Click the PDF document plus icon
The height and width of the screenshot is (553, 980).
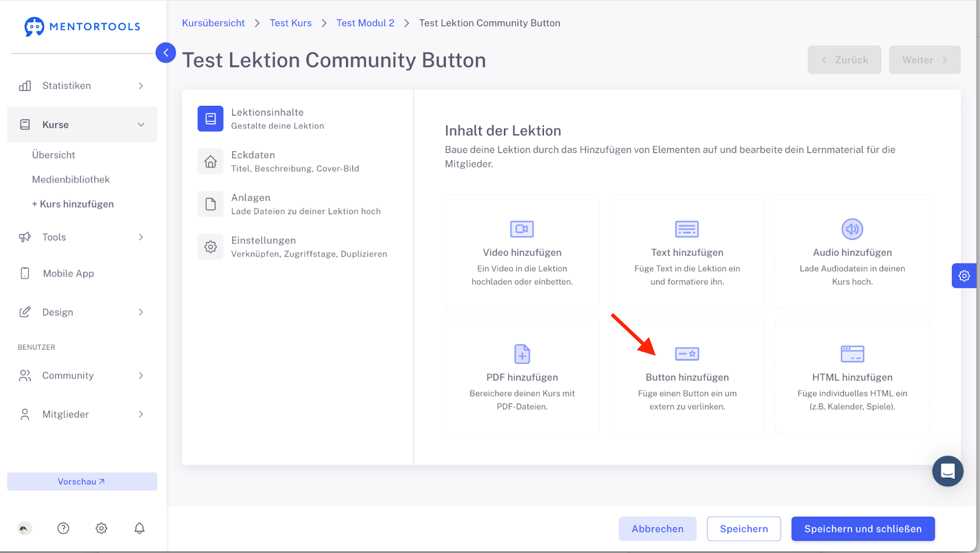[522, 354]
